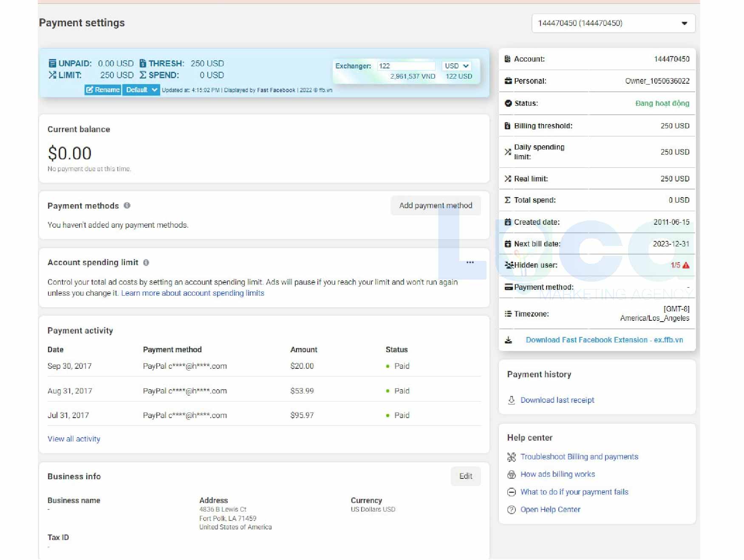Click the Đang hoạt động status text
744x560 pixels.
tap(662, 103)
